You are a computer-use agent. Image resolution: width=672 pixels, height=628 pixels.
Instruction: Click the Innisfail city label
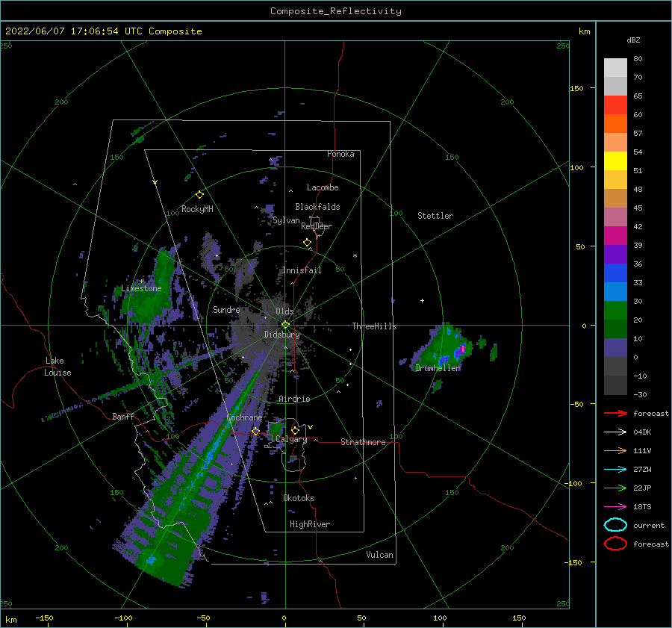302,270
